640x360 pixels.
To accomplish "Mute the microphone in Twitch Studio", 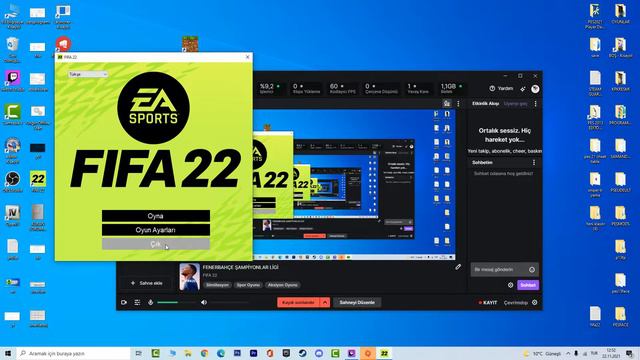I will pyautogui.click(x=150, y=302).
